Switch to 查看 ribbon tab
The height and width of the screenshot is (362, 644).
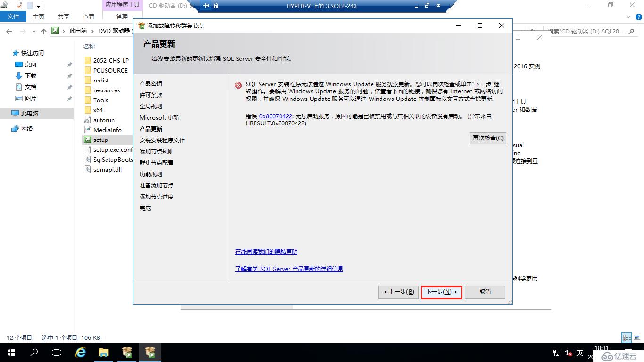tap(89, 16)
